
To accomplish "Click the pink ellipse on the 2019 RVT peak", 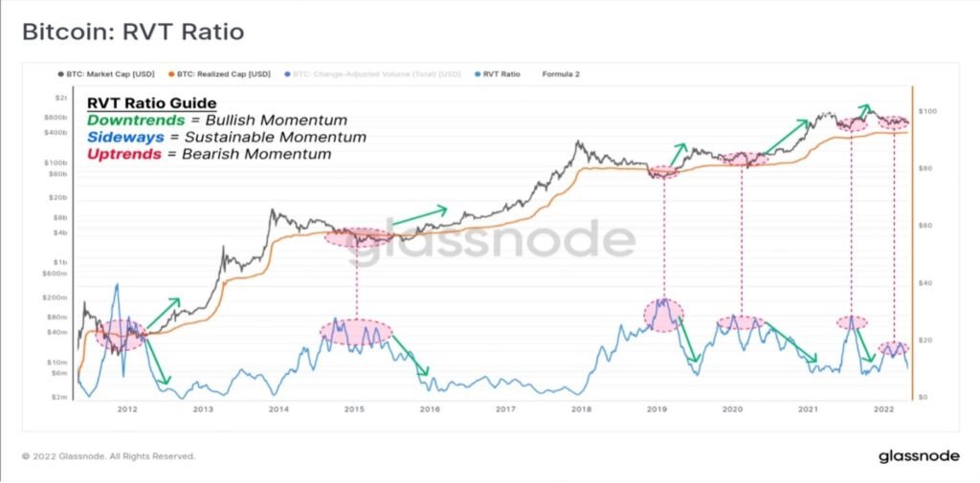I will click(x=664, y=315).
